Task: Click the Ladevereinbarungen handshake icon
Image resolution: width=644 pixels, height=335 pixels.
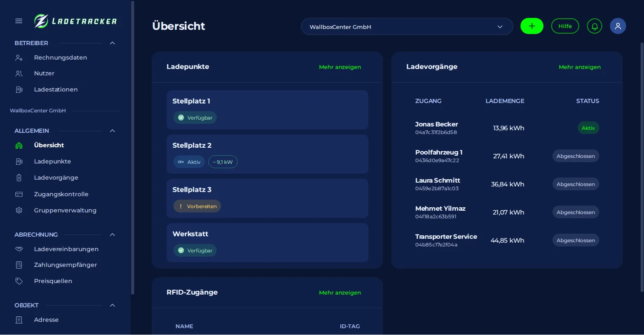Action: [x=19, y=249]
